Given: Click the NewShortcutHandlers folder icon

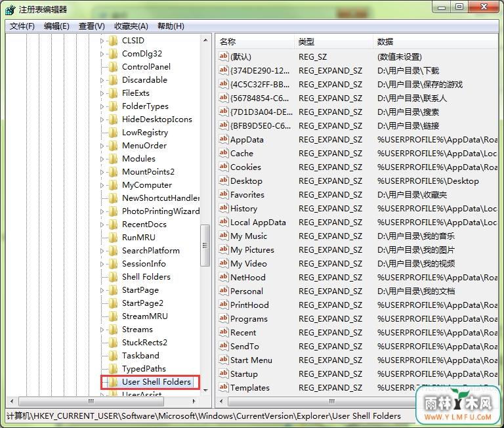Looking at the screenshot, I should 113,198.
